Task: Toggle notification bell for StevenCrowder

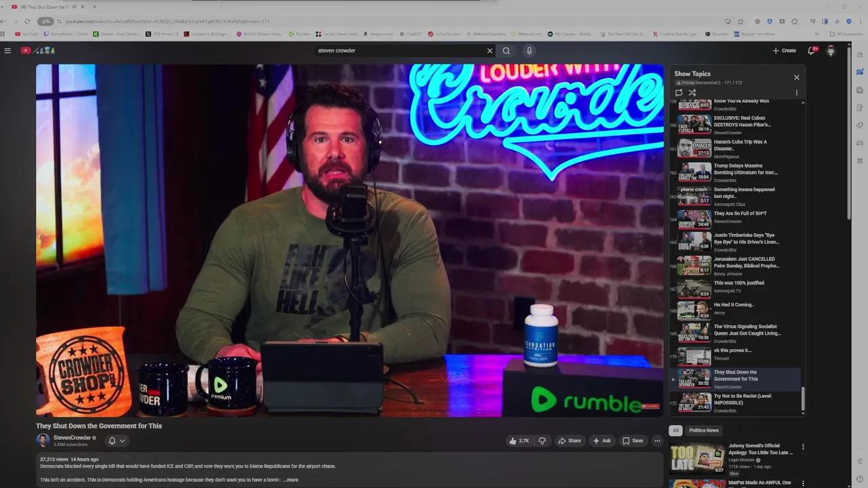Action: pyautogui.click(x=113, y=441)
